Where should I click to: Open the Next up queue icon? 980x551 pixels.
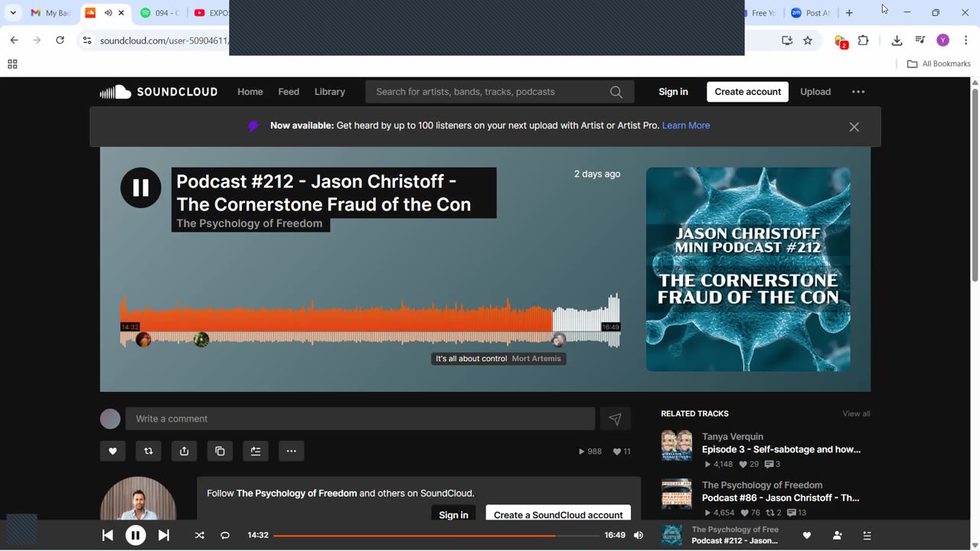click(867, 536)
